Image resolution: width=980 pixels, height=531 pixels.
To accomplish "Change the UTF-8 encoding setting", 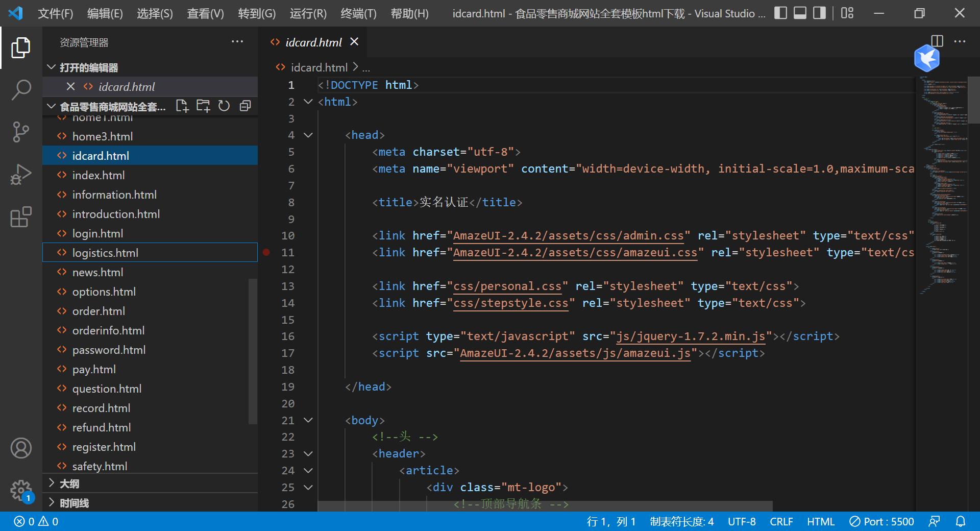I will pyautogui.click(x=742, y=521).
